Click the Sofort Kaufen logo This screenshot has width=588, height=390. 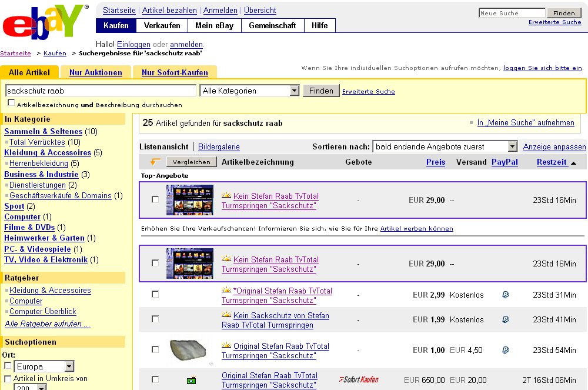[359, 379]
